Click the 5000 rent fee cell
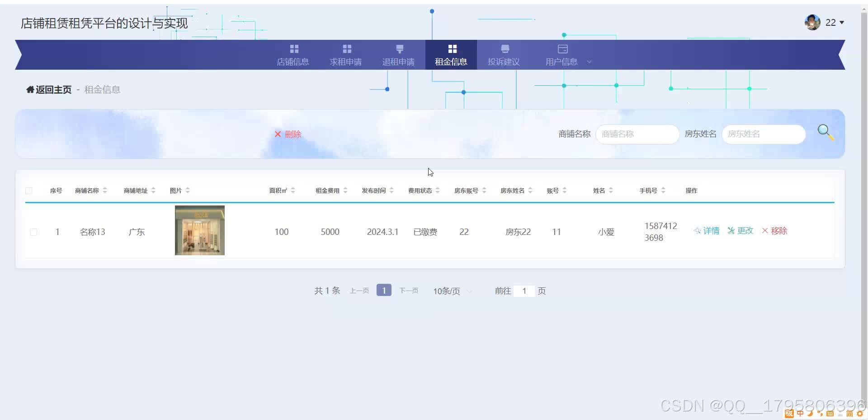Image resolution: width=868 pixels, height=420 pixels. pyautogui.click(x=330, y=232)
